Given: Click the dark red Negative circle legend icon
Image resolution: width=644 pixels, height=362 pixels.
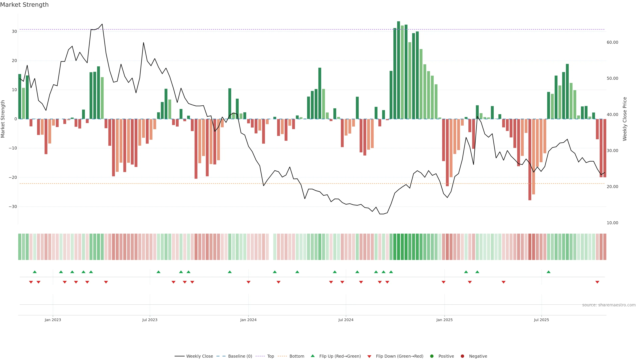Looking at the screenshot, I should (x=462, y=356).
